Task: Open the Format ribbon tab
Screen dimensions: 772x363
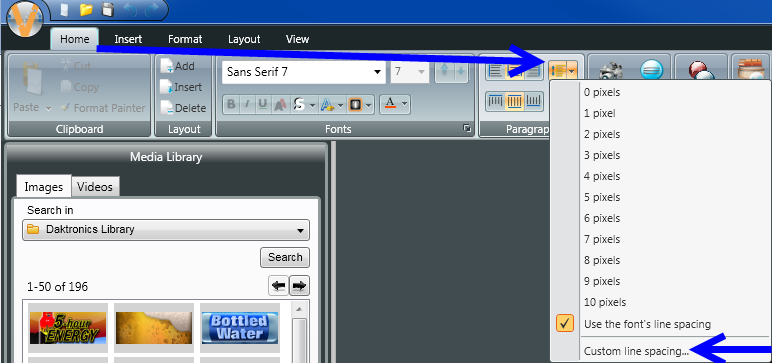Action: [185, 39]
